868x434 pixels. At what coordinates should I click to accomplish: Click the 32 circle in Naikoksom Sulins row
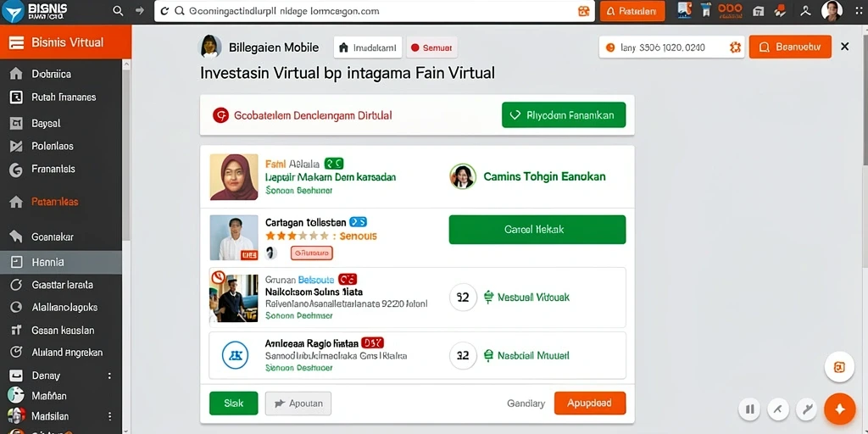pos(463,298)
